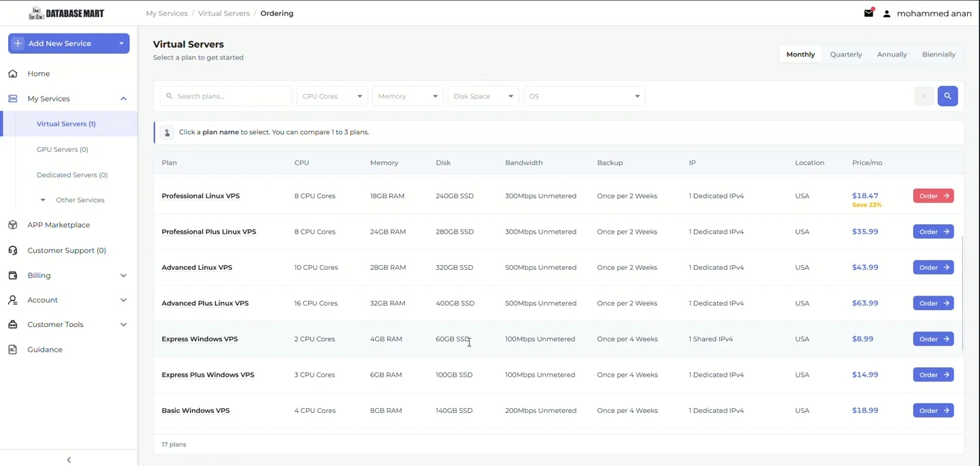Screen dimensions: 980x466
Task: Click the 140GB SSD cell
Action: (x=454, y=411)
